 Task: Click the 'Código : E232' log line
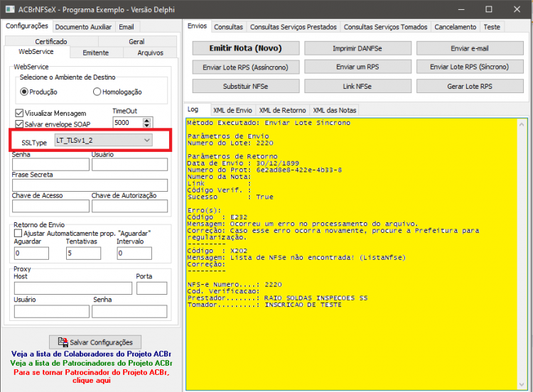217,217
